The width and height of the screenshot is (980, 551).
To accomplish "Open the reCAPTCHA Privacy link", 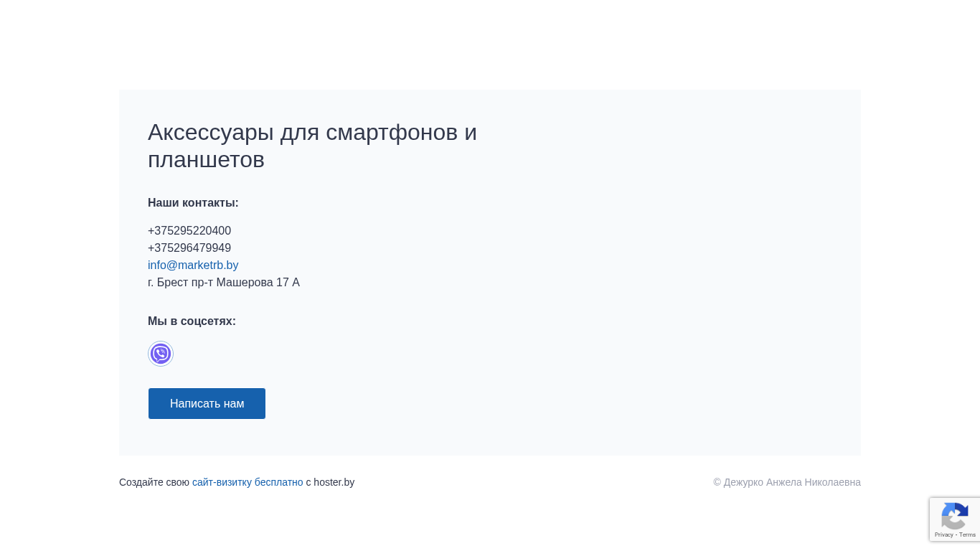I will [943, 535].
